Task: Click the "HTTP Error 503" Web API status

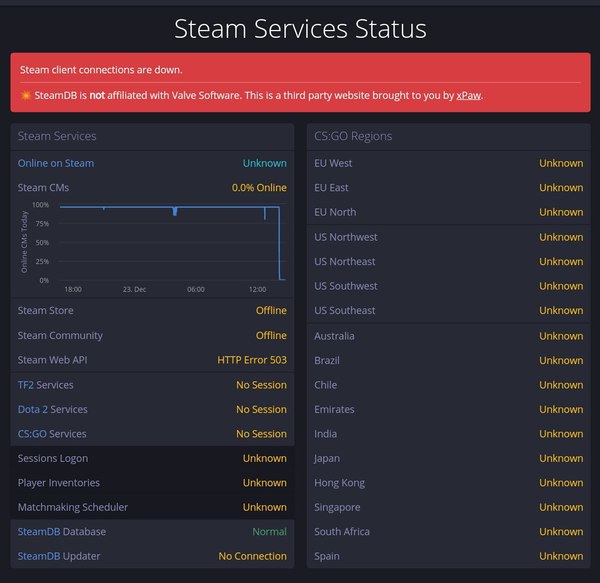Action: 252,360
